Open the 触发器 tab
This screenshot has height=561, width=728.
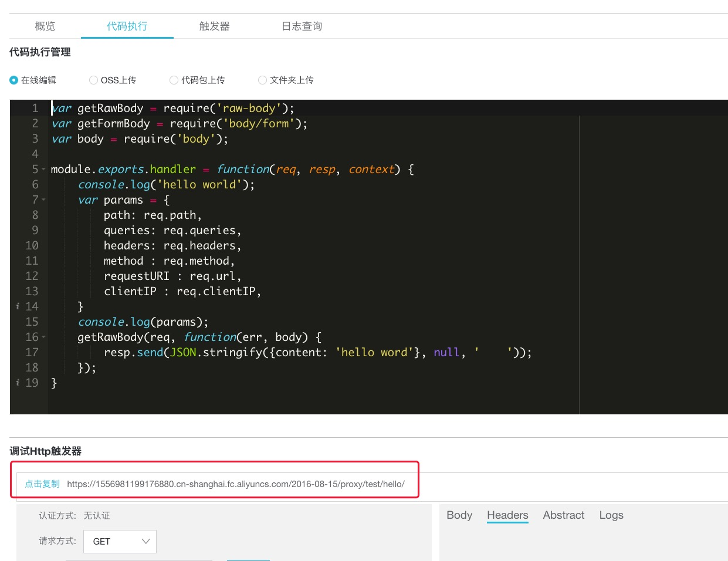coord(215,26)
